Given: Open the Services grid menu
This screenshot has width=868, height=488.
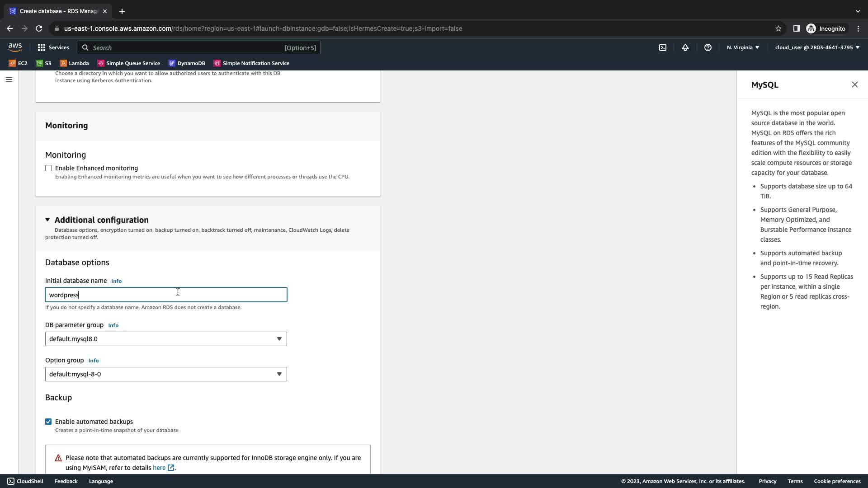Looking at the screenshot, I should point(53,47).
